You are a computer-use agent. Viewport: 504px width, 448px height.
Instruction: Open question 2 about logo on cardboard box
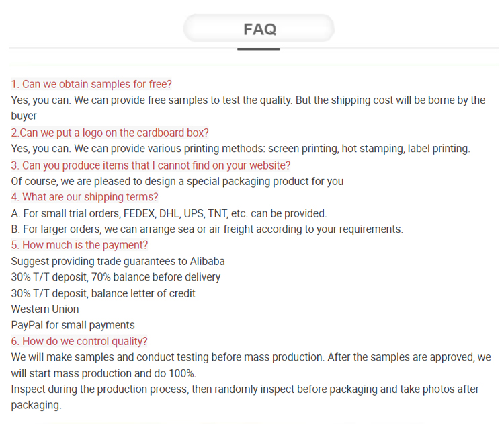point(110,133)
